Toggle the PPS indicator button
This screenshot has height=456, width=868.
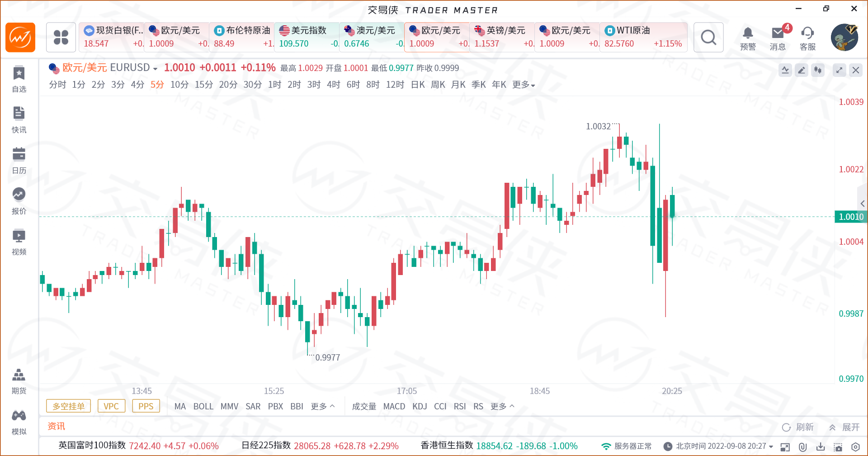click(x=146, y=406)
